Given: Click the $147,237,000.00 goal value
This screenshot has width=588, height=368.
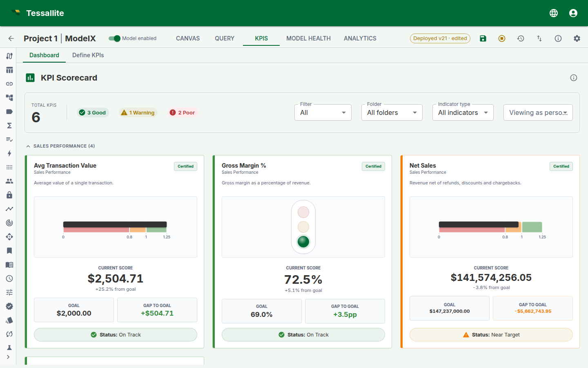Looking at the screenshot, I should coord(450,311).
